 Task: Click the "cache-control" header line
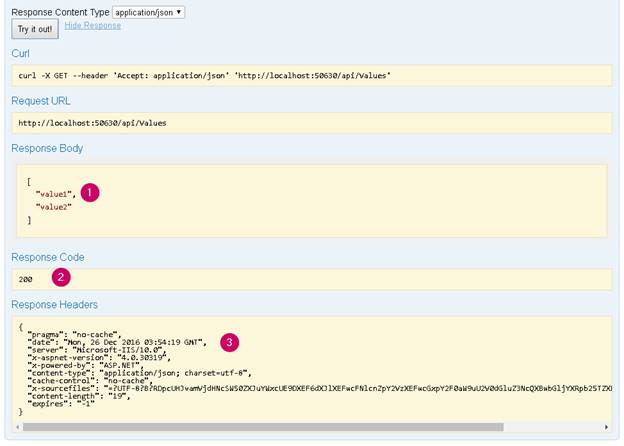(x=90, y=381)
